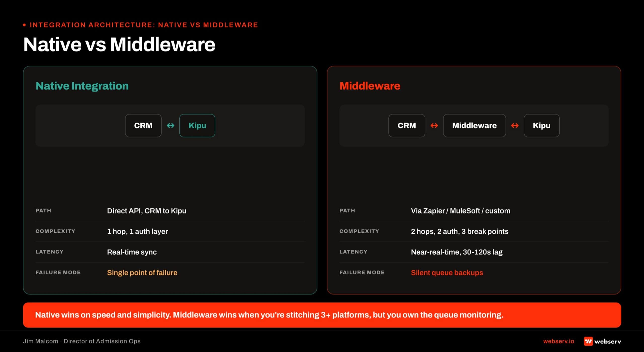The image size is (644, 352).
Task: Click the FAILURE MODE label in the Native Integration card
Action: 58,272
